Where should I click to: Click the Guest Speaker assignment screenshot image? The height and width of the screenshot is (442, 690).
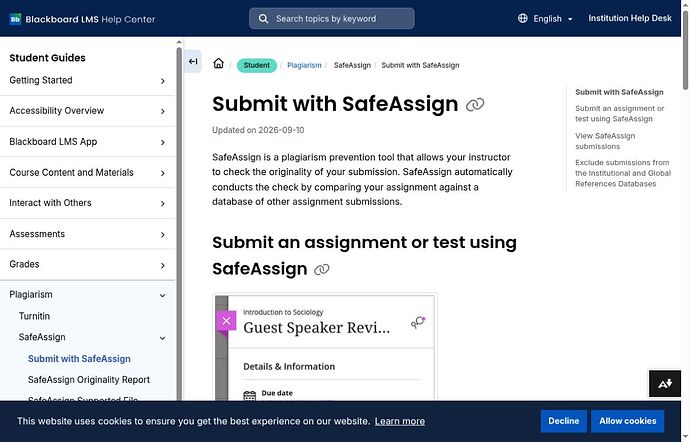tap(325, 347)
